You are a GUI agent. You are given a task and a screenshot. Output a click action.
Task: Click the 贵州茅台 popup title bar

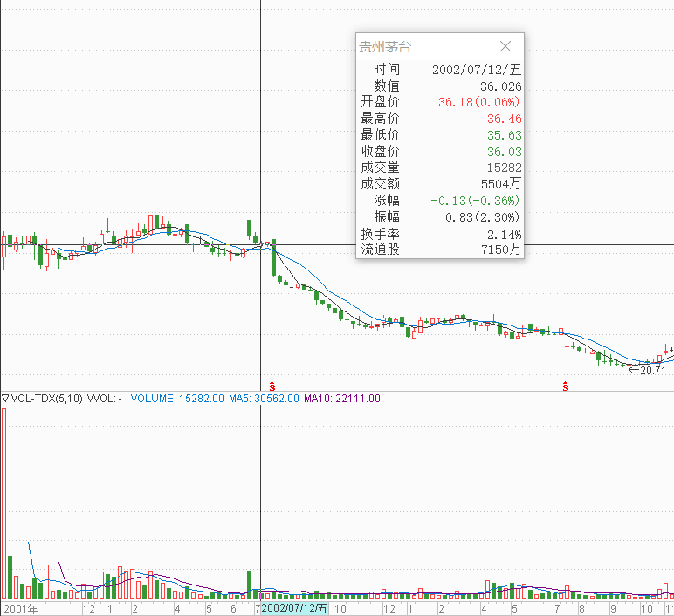(419, 46)
